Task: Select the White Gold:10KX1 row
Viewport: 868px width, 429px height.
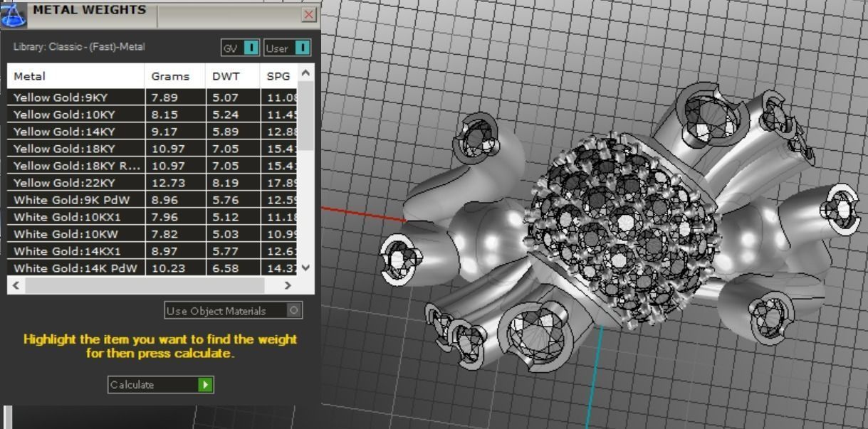Action: [x=152, y=217]
